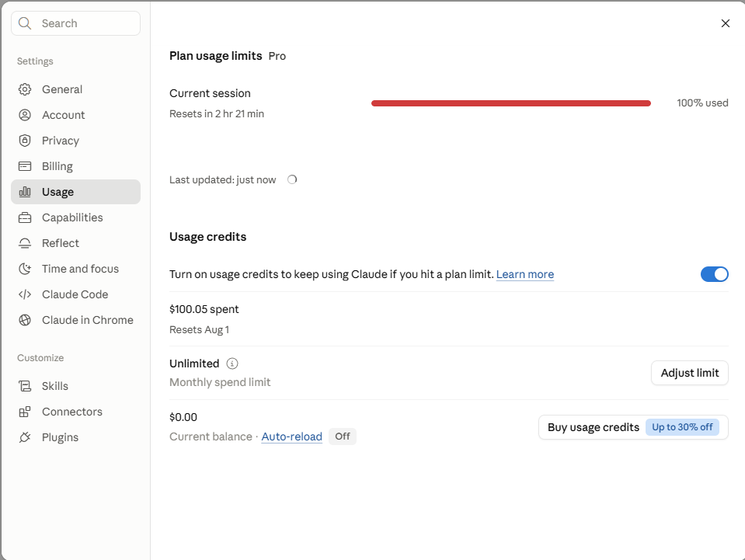Open the Plugins page
Viewport: 745px width, 560px height.
point(75,437)
